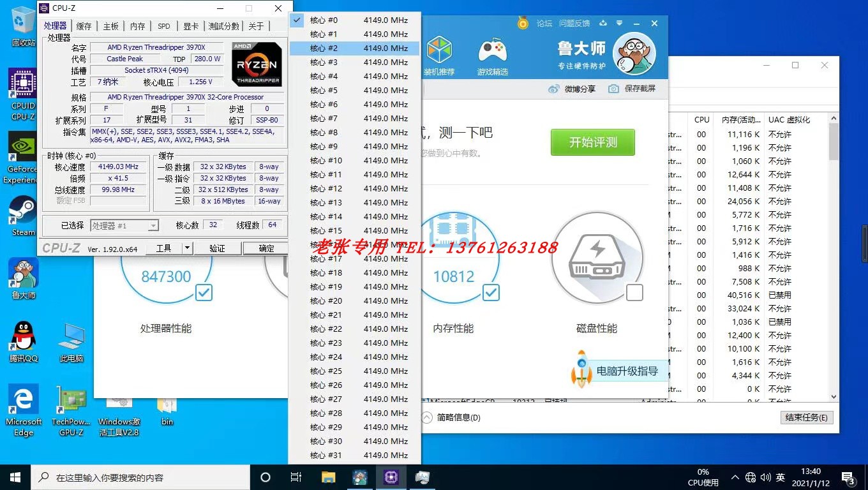Image resolution: width=868 pixels, height=490 pixels.
Task: Open the Ludashi main menu triangle icon
Action: point(620,24)
